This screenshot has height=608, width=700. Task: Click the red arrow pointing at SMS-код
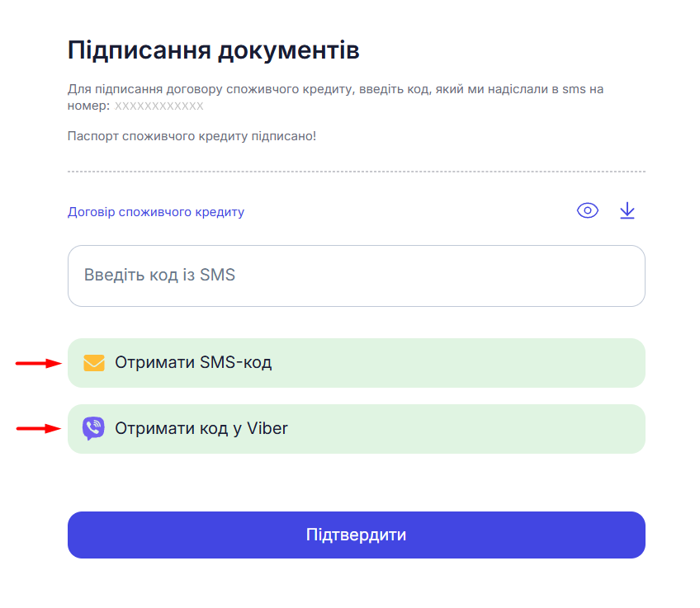pos(38,363)
